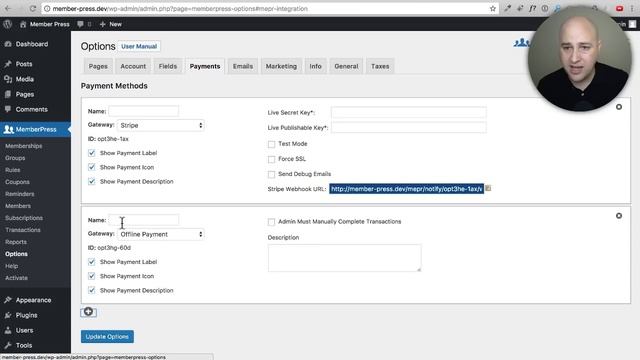Go back in browser

pyautogui.click(x=8, y=9)
